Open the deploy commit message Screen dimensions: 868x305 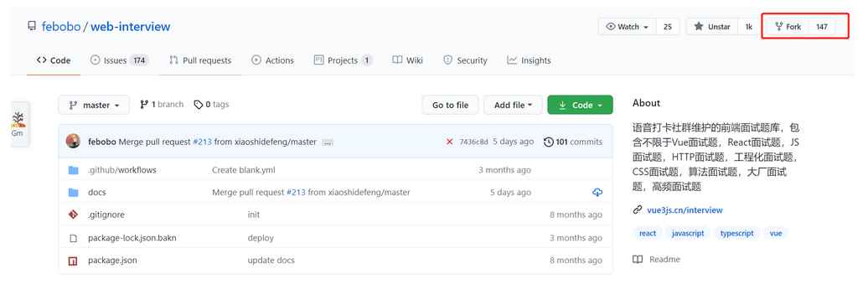click(x=261, y=238)
